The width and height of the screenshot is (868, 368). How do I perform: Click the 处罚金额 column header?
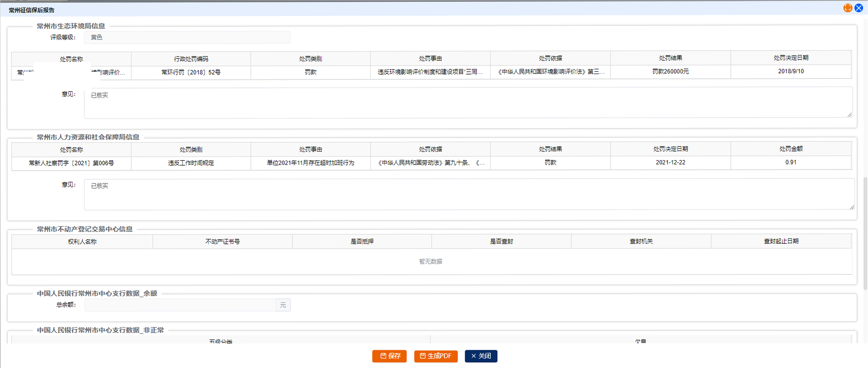coord(791,149)
